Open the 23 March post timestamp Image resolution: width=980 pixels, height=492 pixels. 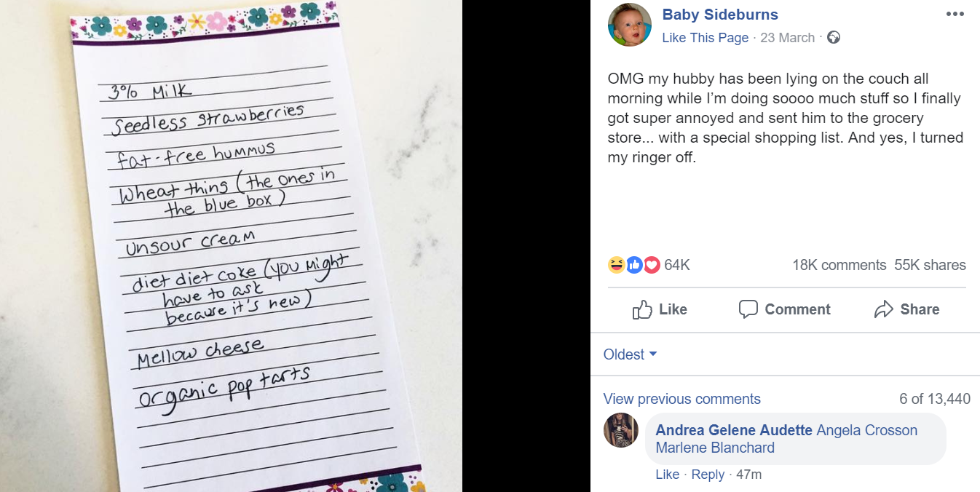pyautogui.click(x=787, y=38)
